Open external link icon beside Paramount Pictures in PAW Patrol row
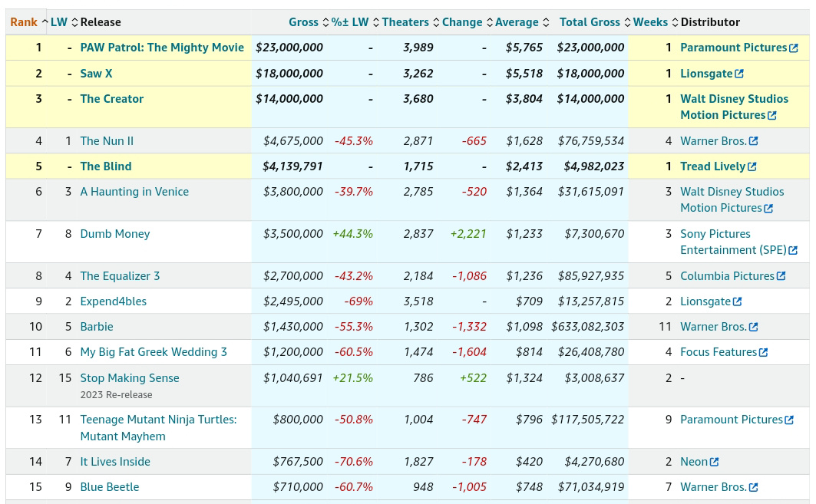 pyautogui.click(x=794, y=48)
